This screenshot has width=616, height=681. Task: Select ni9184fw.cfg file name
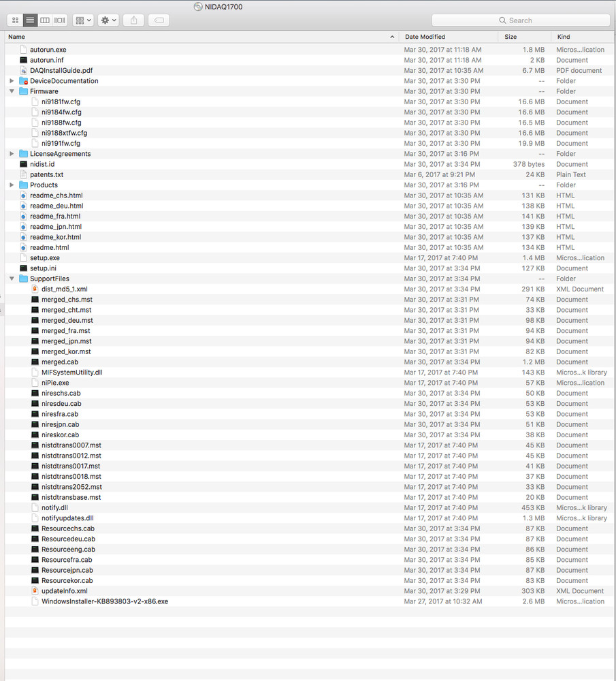pyautogui.click(x=61, y=112)
